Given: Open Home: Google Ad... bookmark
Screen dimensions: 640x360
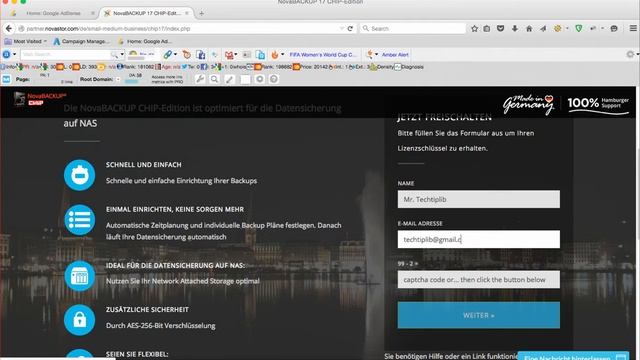Looking at the screenshot, I should pos(145,41).
